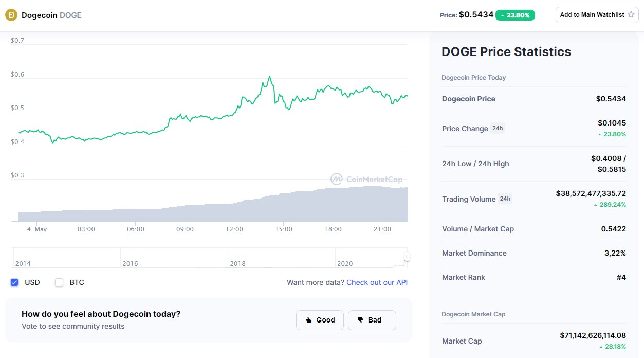Viewport: 644px width, 358px height.
Task: Click Add to Main Watchlist
Action: tap(597, 15)
